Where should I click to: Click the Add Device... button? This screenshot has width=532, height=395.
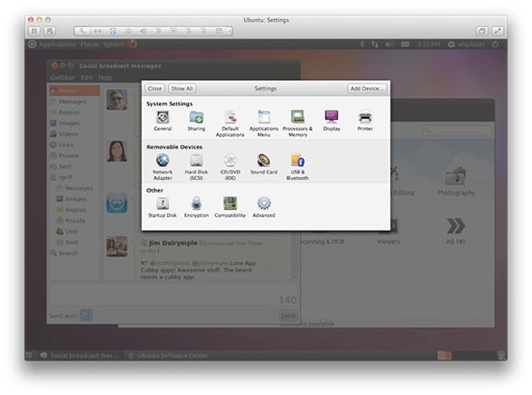click(367, 89)
